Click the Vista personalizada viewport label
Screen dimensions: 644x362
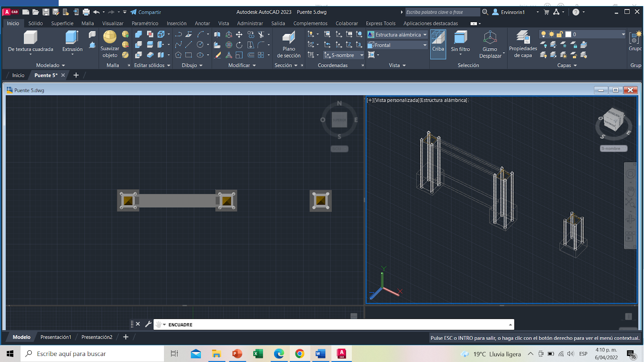coord(396,100)
